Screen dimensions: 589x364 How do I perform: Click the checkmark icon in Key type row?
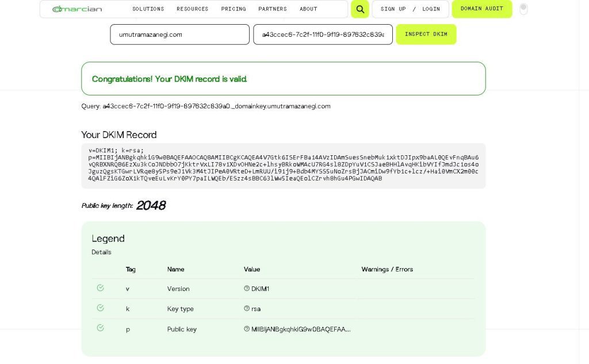tap(100, 308)
